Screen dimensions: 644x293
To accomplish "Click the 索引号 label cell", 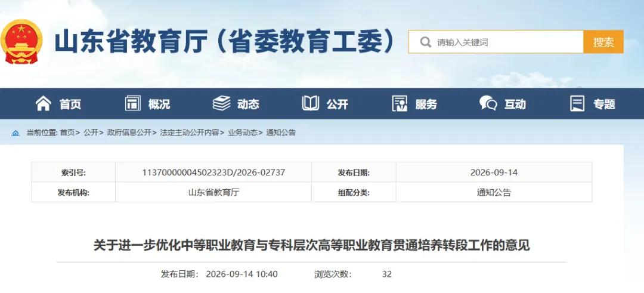I will click(73, 172).
